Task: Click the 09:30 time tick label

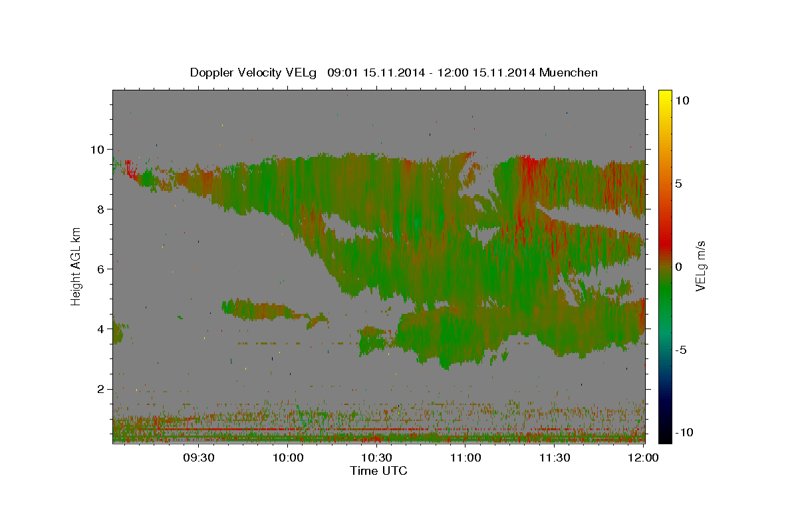Action: point(198,458)
